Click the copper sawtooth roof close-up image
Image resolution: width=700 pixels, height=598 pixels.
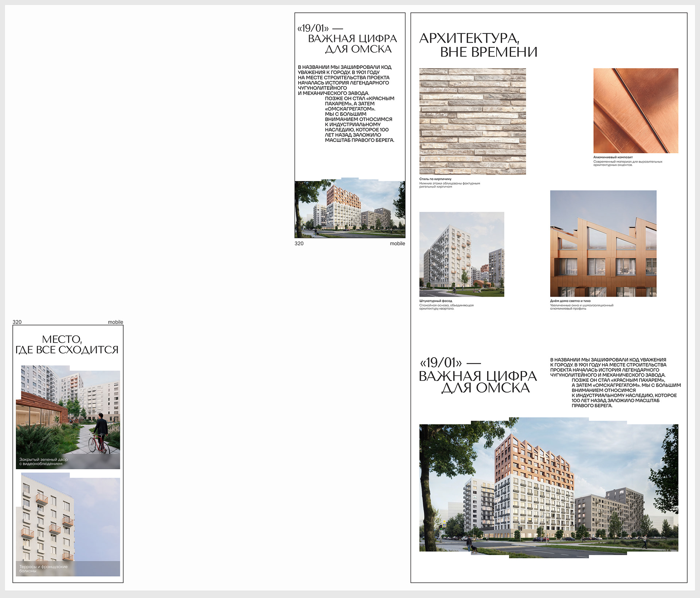tap(603, 243)
